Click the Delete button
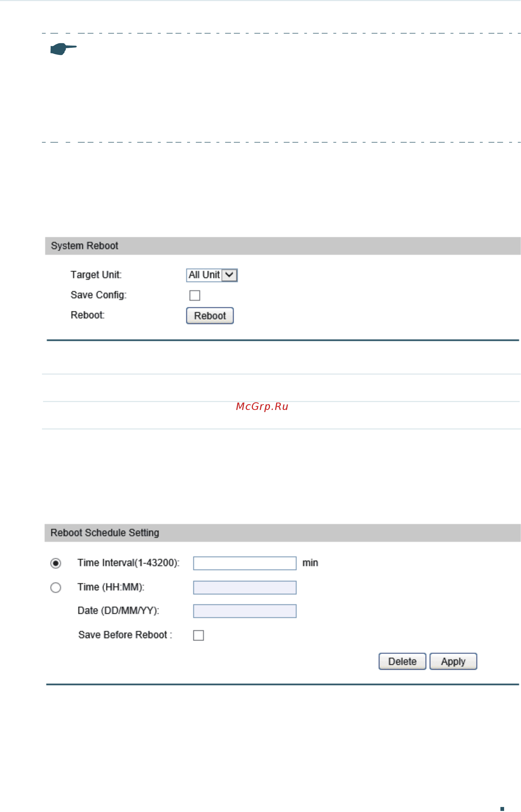 pyautogui.click(x=402, y=662)
